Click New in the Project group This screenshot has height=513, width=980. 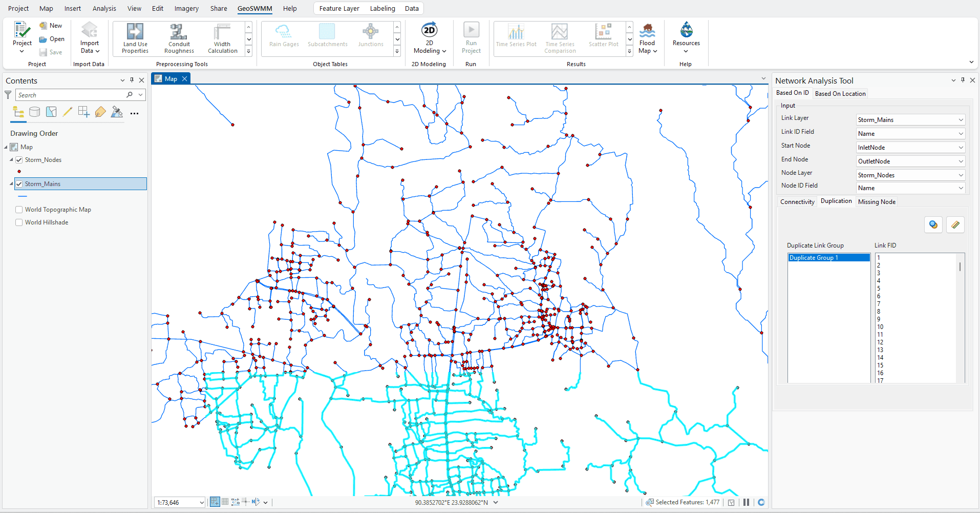(51, 25)
